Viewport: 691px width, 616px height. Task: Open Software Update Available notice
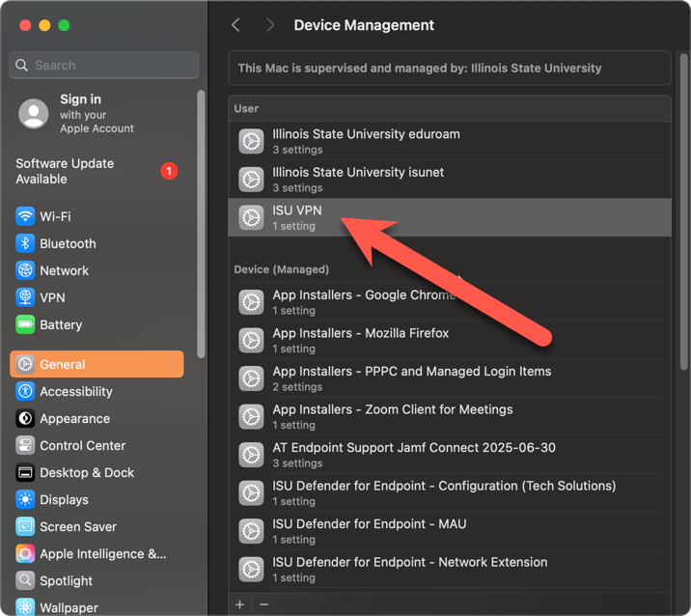pos(65,171)
